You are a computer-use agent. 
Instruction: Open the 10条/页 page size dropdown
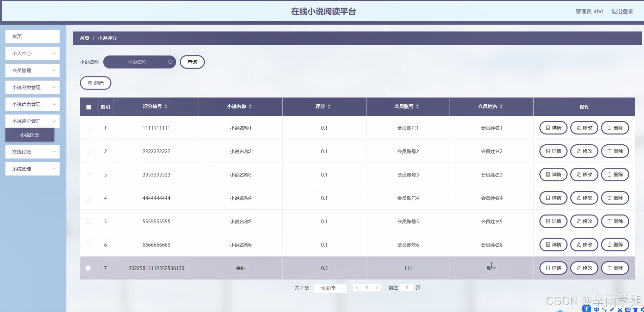pyautogui.click(x=331, y=288)
